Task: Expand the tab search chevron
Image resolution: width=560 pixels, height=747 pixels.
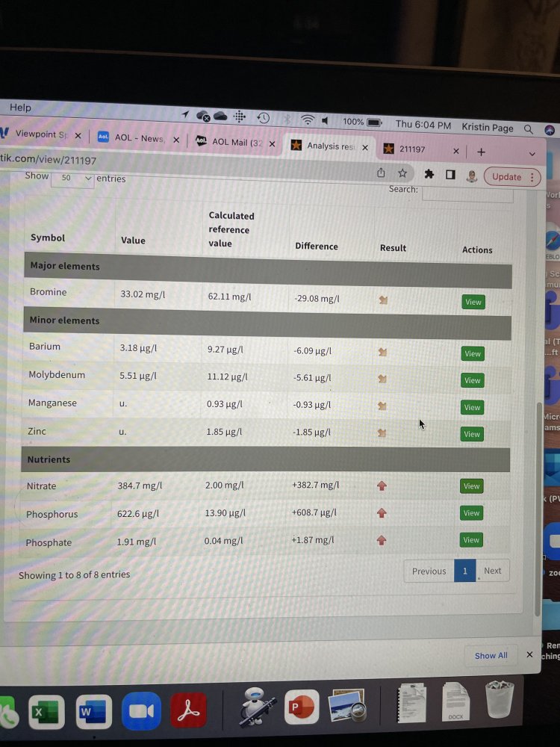Action: (x=532, y=153)
